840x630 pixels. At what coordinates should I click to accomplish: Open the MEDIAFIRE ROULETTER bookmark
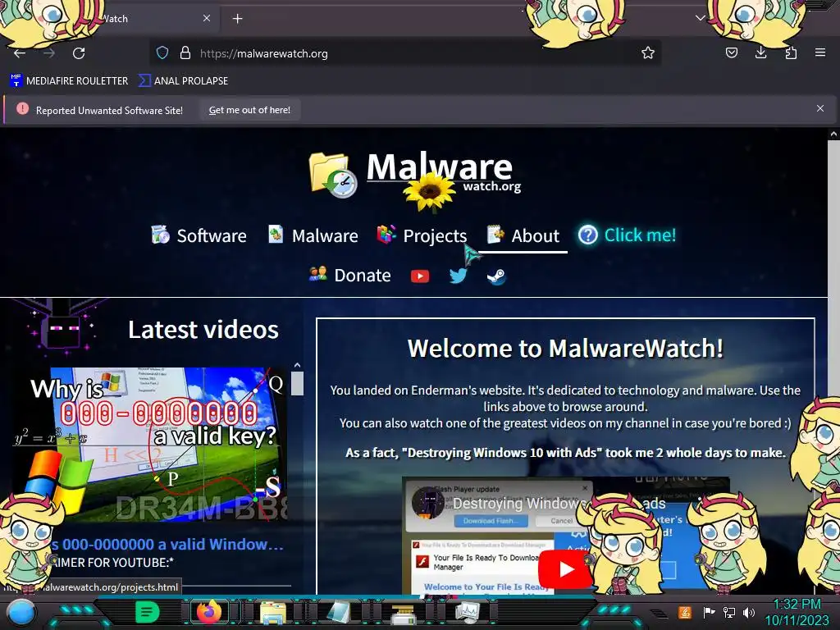click(69, 81)
